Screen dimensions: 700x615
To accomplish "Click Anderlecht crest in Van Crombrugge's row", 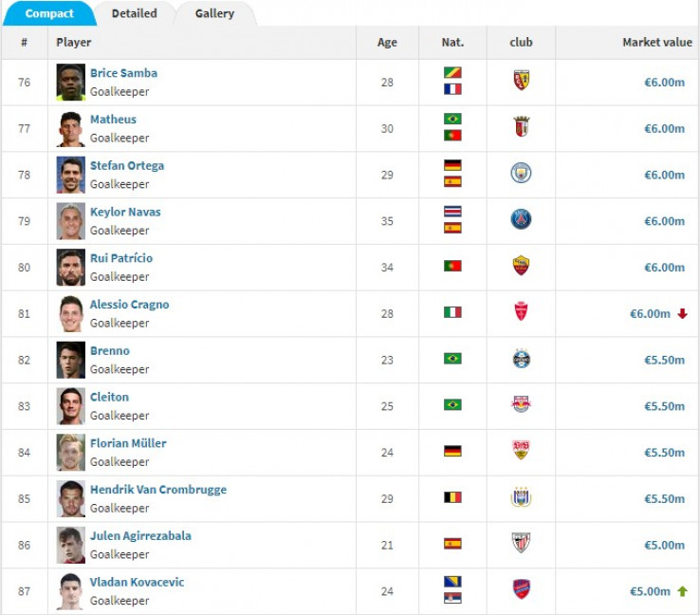I will pyautogui.click(x=521, y=498).
